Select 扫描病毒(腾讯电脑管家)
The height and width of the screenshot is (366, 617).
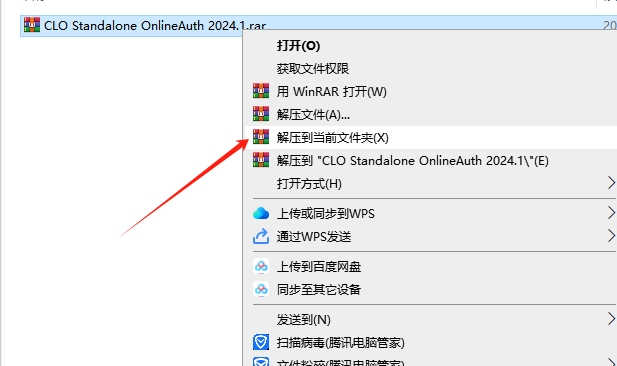tap(340, 343)
